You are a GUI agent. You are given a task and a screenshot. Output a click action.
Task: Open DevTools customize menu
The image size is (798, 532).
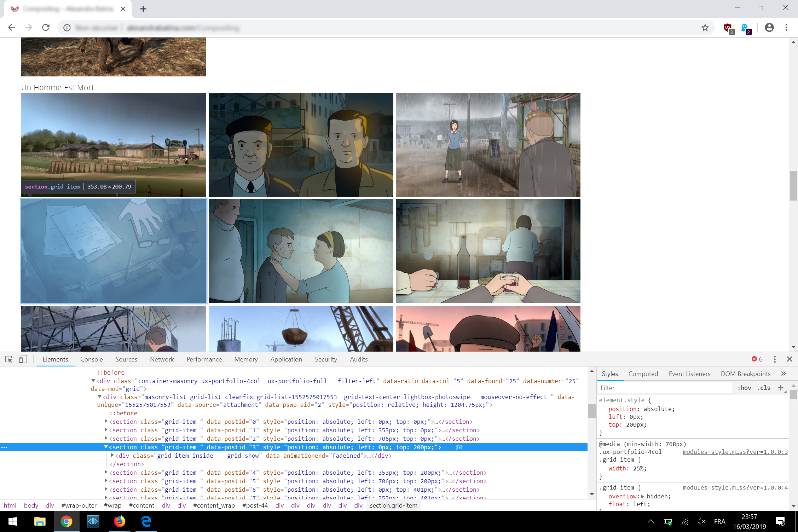[775, 359]
